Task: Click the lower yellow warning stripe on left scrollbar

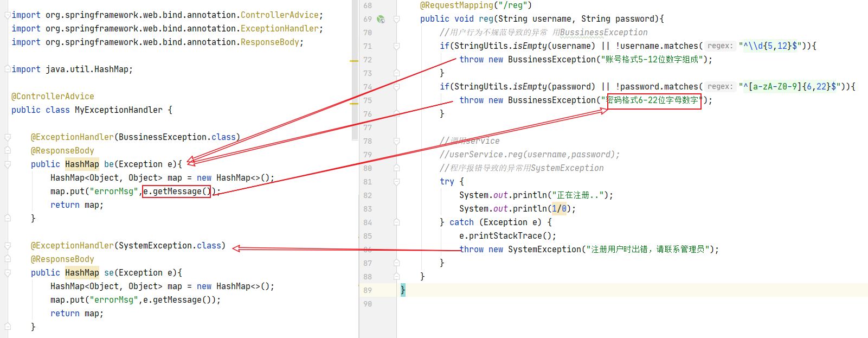Action: 355,103
